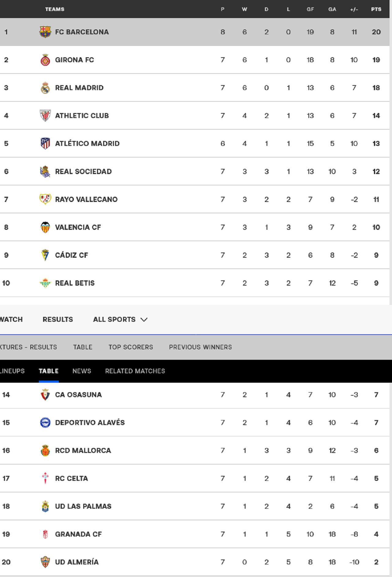Switch to the News tab
This screenshot has height=577, width=392.
(82, 371)
